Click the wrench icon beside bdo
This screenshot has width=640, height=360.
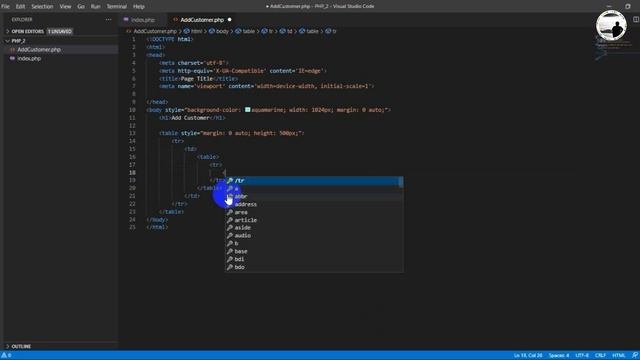point(230,267)
